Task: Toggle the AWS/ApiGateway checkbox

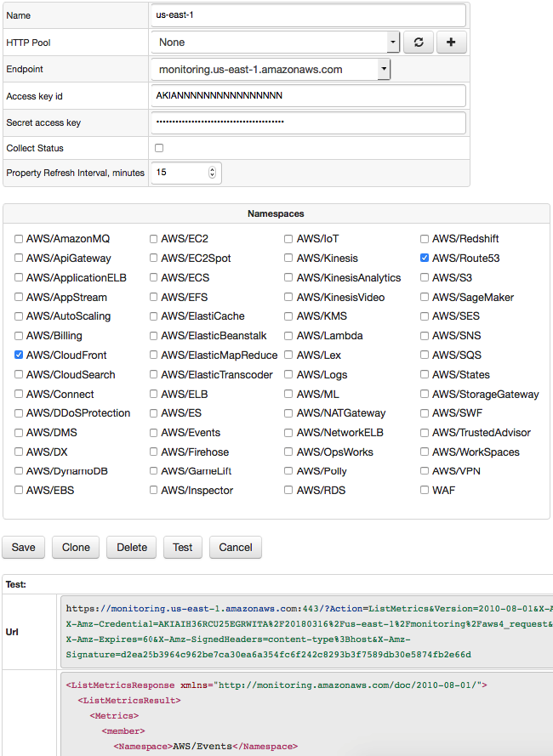Action: [x=19, y=258]
